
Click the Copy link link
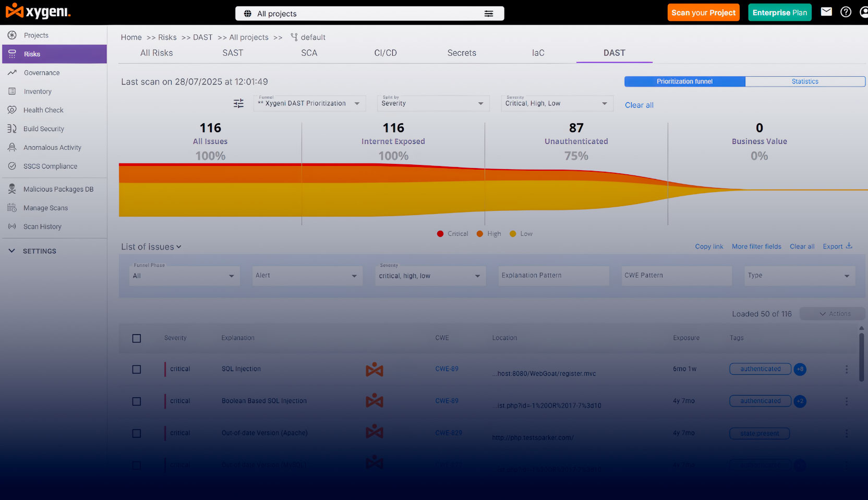point(709,246)
